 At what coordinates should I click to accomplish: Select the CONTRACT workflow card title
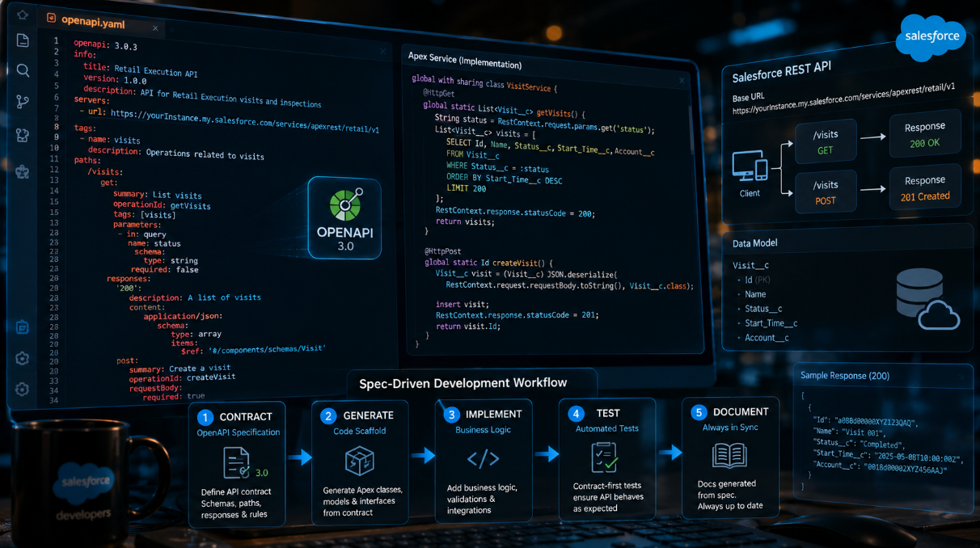246,416
